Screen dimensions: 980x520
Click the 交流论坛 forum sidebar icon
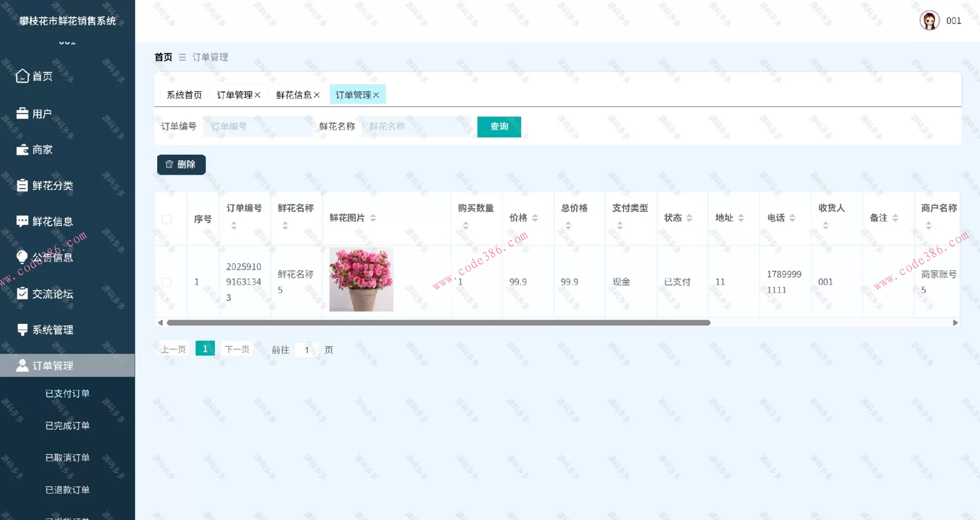click(x=22, y=293)
